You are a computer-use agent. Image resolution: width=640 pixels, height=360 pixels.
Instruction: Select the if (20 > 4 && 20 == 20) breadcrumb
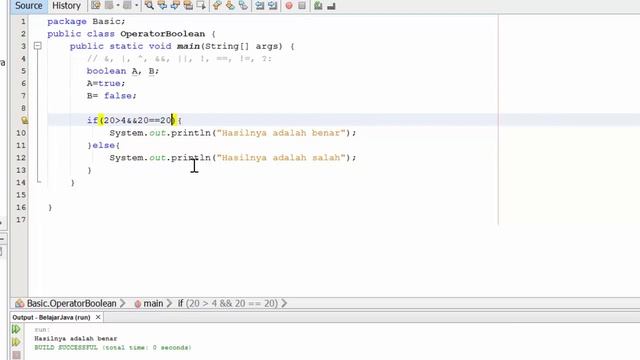click(x=227, y=303)
